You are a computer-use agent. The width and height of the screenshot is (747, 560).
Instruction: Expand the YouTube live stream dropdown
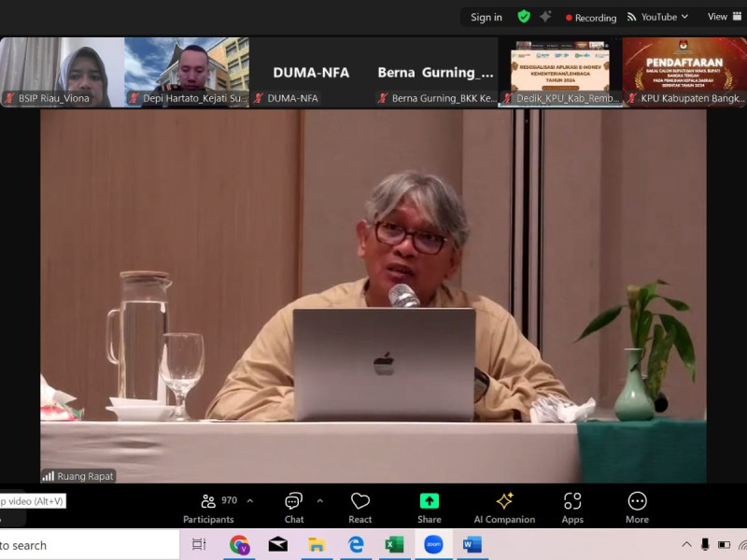tap(657, 17)
